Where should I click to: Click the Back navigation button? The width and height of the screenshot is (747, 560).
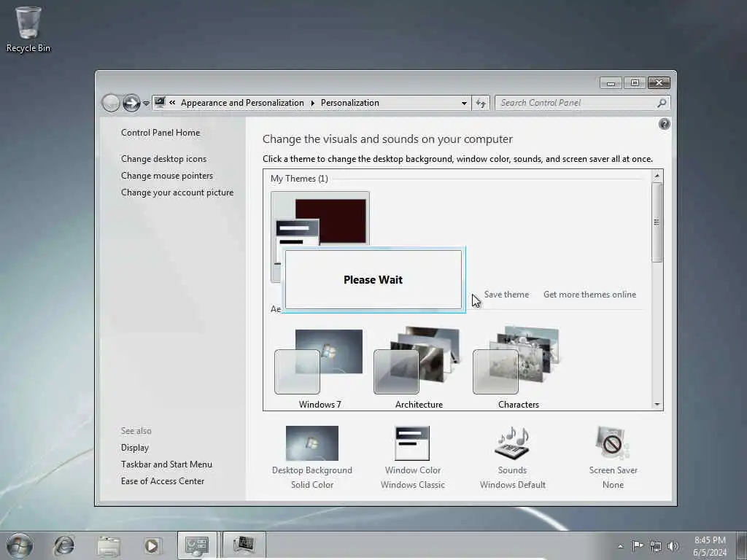click(x=111, y=103)
